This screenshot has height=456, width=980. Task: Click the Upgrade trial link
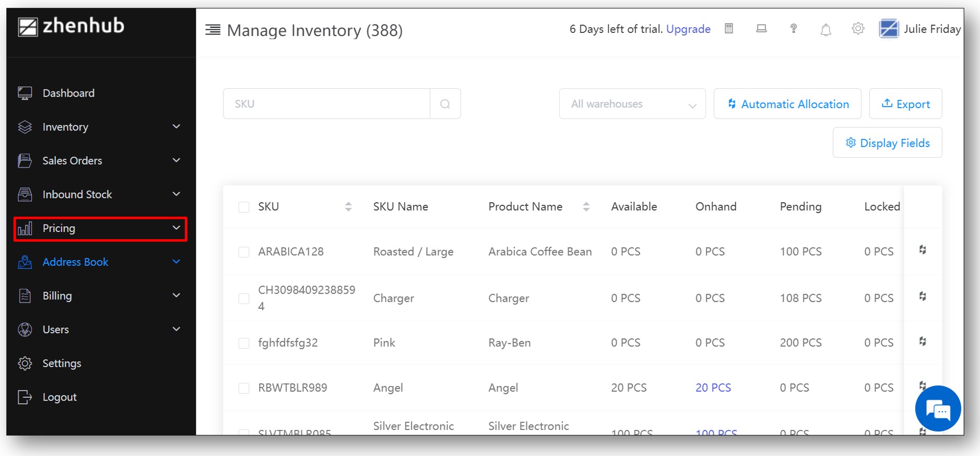click(688, 29)
